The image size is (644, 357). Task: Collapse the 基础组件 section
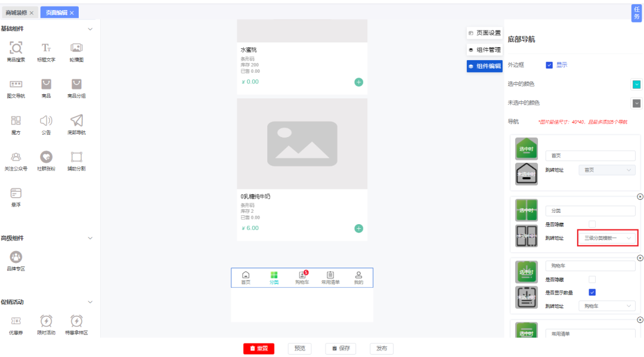point(89,28)
